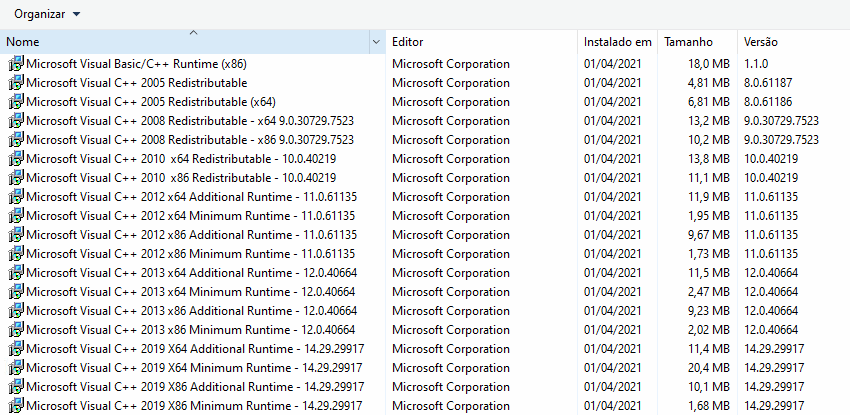Open the Organizar dropdown menu
Image resolution: width=850 pixels, height=415 pixels.
tap(47, 14)
